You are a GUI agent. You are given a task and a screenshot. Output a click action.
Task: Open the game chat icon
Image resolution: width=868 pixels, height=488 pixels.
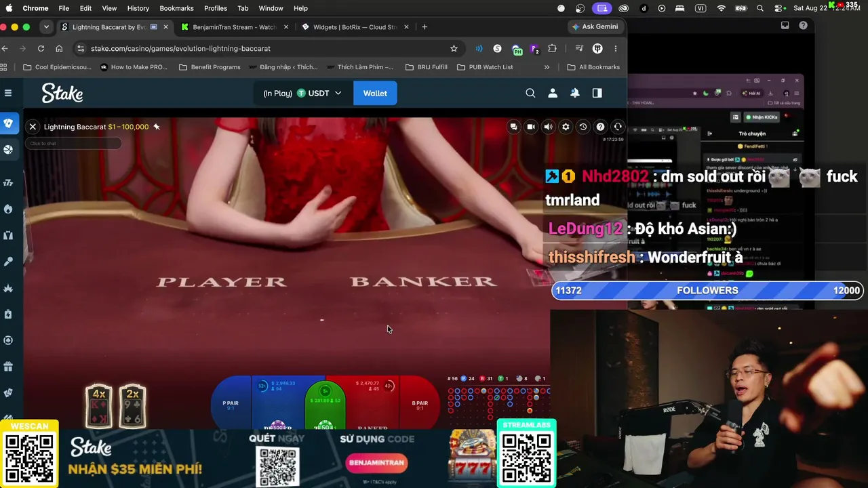513,127
